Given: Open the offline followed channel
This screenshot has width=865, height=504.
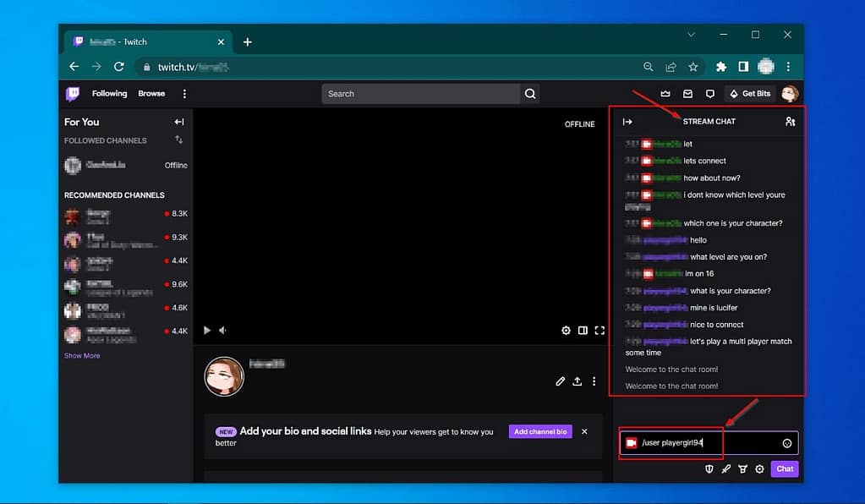Looking at the screenshot, I should pos(126,165).
